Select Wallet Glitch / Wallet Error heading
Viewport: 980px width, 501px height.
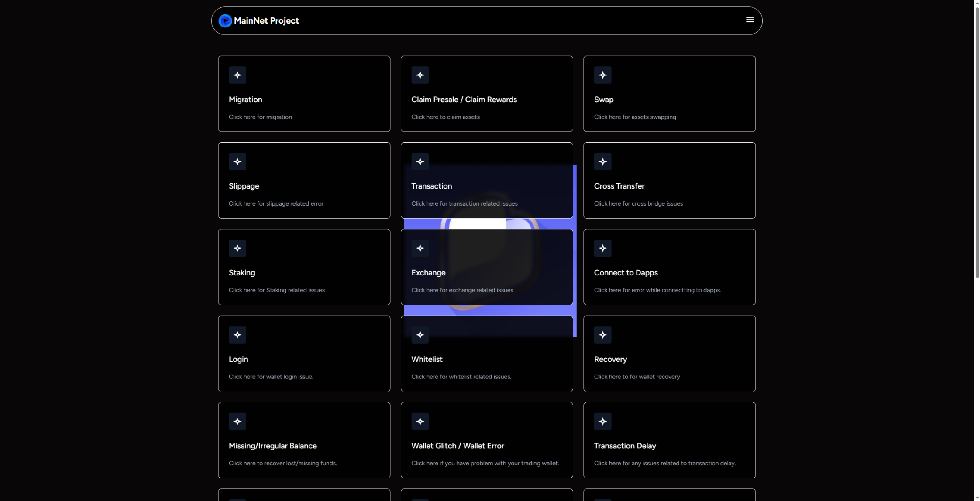click(x=458, y=446)
